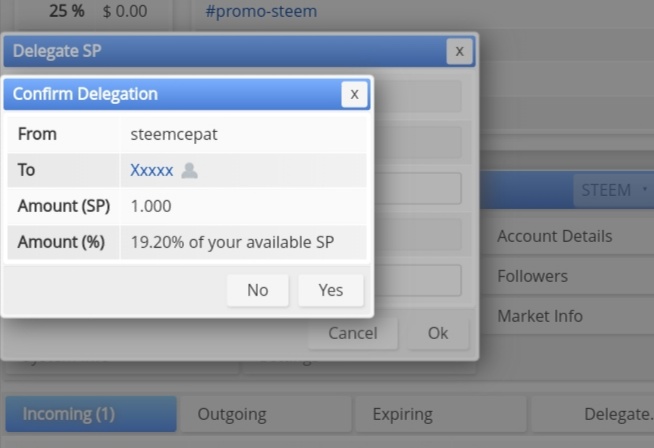This screenshot has height=448, width=654.
Task: Close the Confirm Delegation dialog
Action: pyautogui.click(x=354, y=94)
